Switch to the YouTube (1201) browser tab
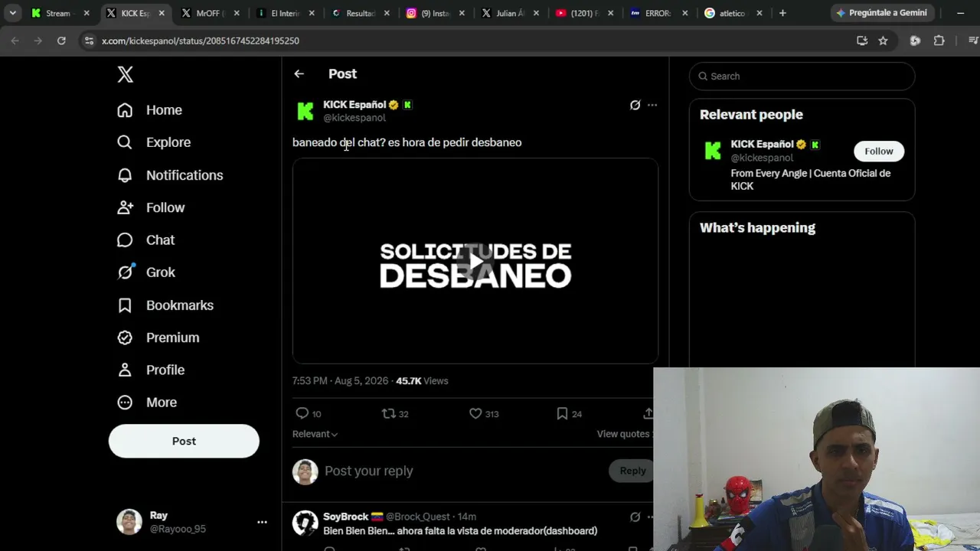Image resolution: width=980 pixels, height=551 pixels. (584, 13)
